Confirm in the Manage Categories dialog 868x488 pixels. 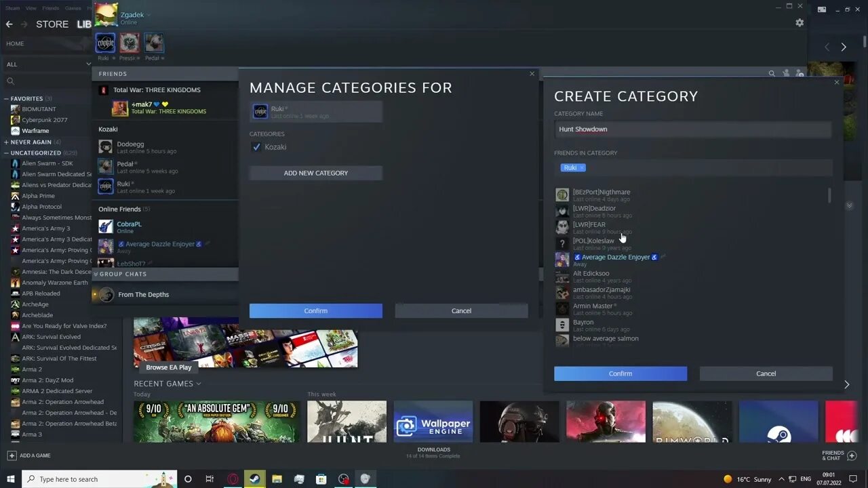click(x=316, y=310)
